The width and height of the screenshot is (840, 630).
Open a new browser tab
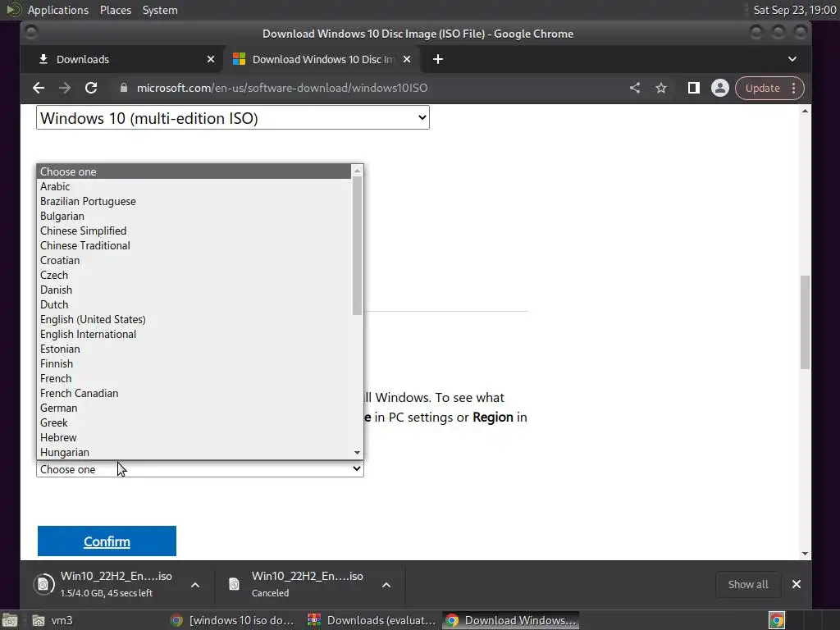coord(438,59)
